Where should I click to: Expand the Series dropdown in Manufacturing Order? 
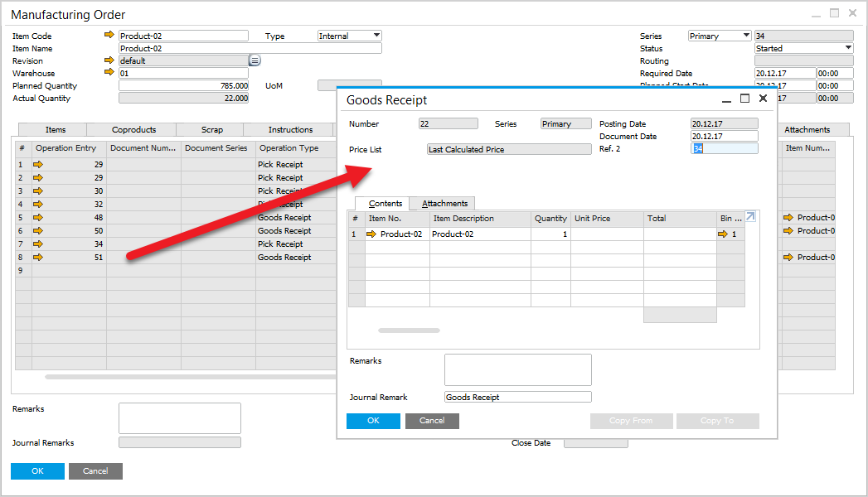click(746, 36)
